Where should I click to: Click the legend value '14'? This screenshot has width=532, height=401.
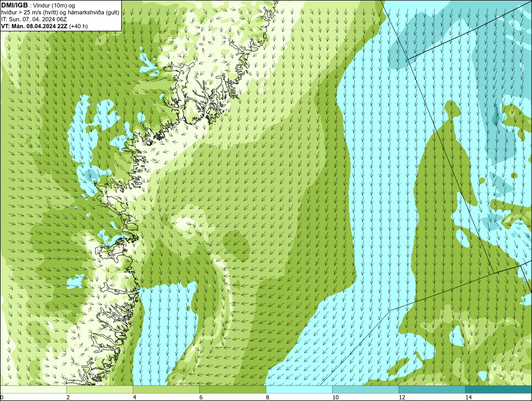coord(469,397)
